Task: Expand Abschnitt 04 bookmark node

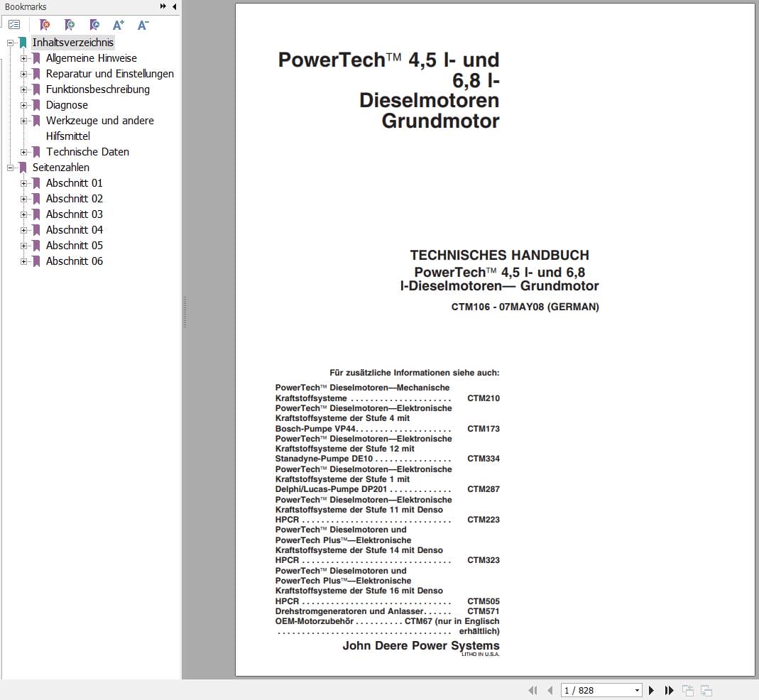Action: click(23, 230)
